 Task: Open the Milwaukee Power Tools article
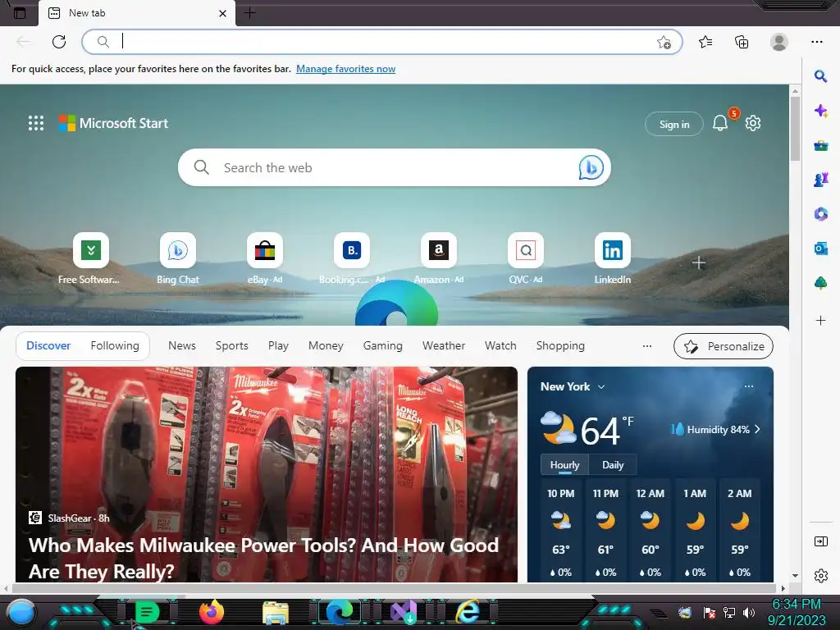(x=267, y=474)
